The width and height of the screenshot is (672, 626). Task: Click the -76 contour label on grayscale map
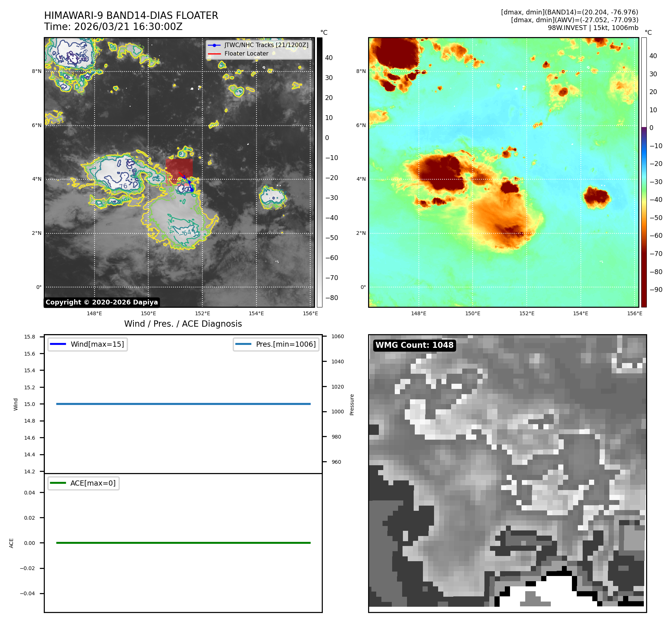pyautogui.click(x=123, y=186)
